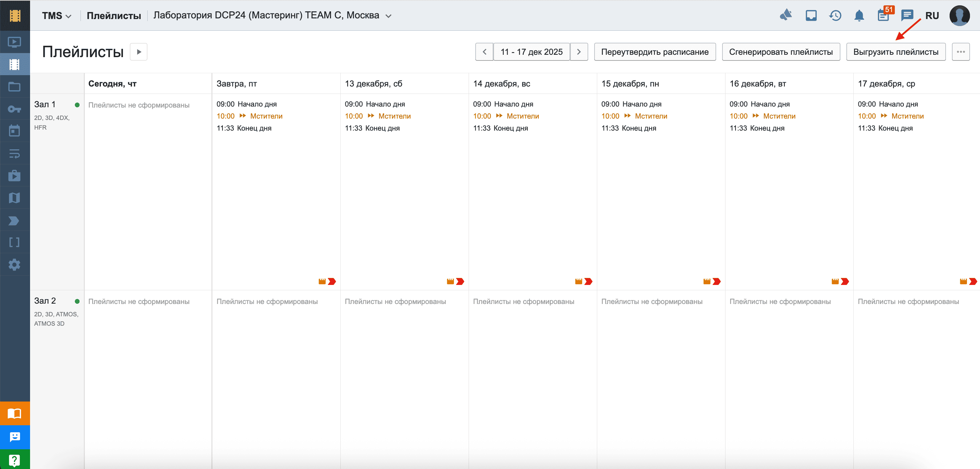The height and width of the screenshot is (469, 980).
Task: Go to next week with right arrow
Action: 579,52
